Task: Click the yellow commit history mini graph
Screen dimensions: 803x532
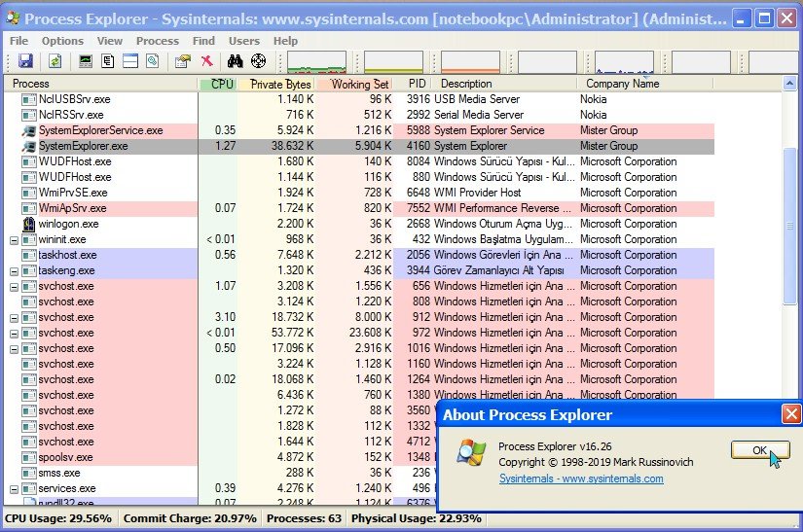Action: click(x=393, y=62)
